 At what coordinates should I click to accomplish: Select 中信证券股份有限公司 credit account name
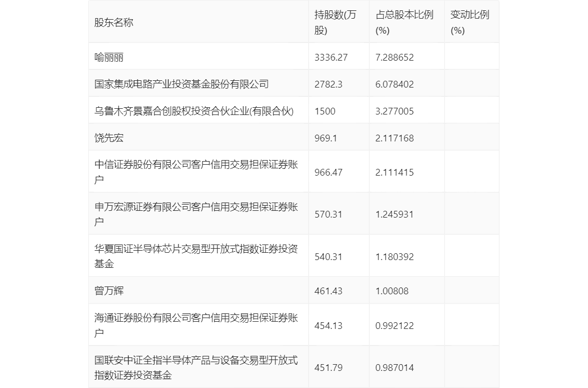point(196,172)
